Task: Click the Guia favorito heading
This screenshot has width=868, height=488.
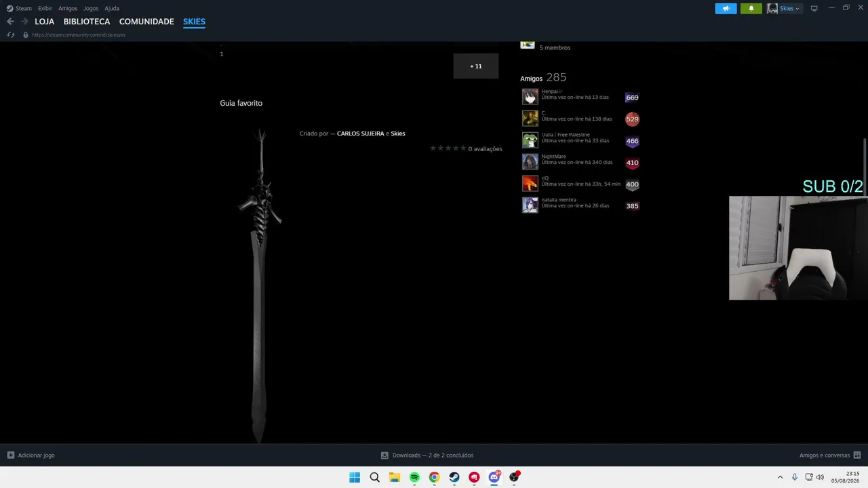Action: coord(241,103)
